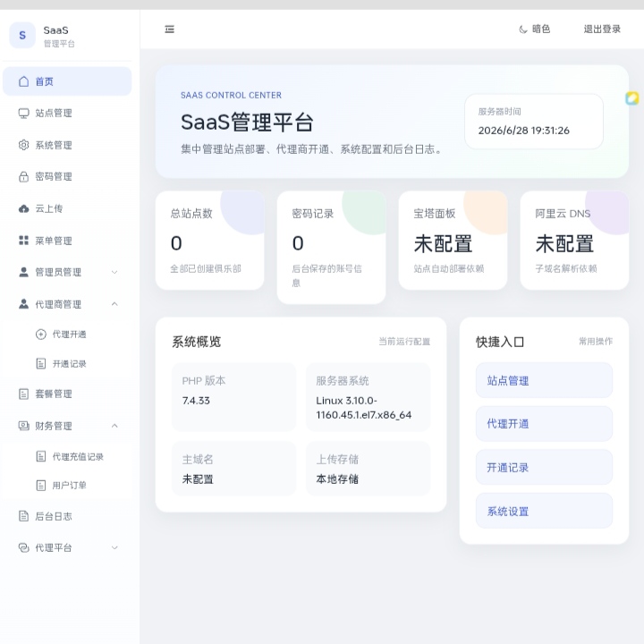Click the plus-circle icon for 代理开通
644x644 pixels.
tap(40, 335)
